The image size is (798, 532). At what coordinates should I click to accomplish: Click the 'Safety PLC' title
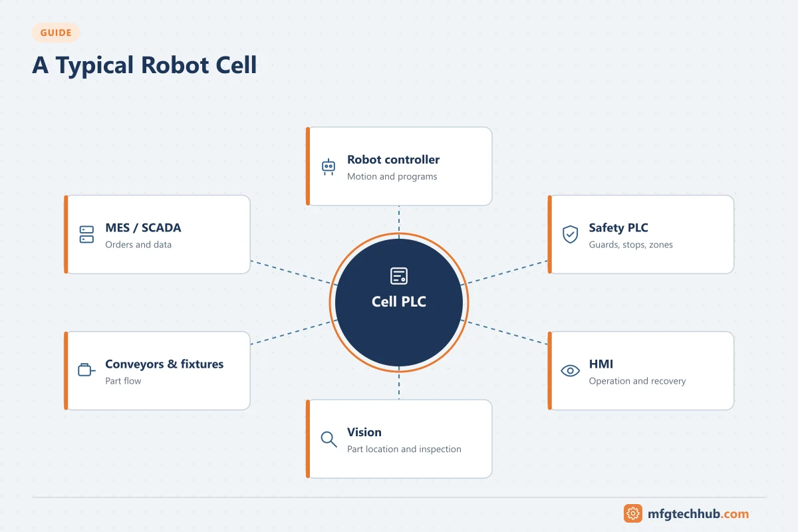(x=618, y=227)
